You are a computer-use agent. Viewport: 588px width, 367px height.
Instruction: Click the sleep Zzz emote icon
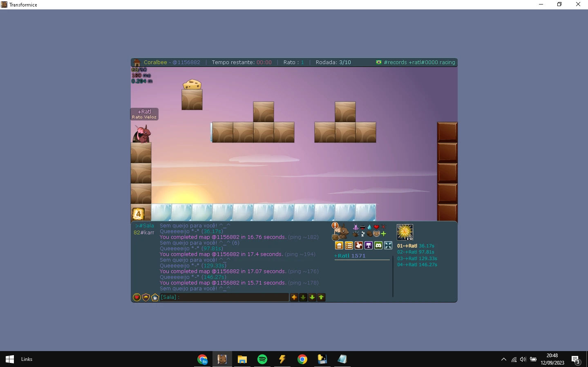pyautogui.click(x=362, y=234)
